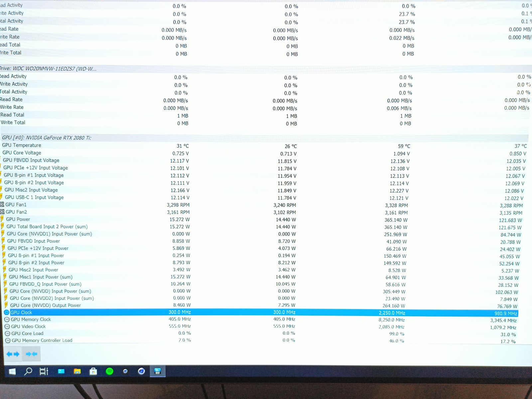The height and width of the screenshot is (399, 532).
Task: Click the 121.683 W average GPU Power value
Action: [510, 220]
